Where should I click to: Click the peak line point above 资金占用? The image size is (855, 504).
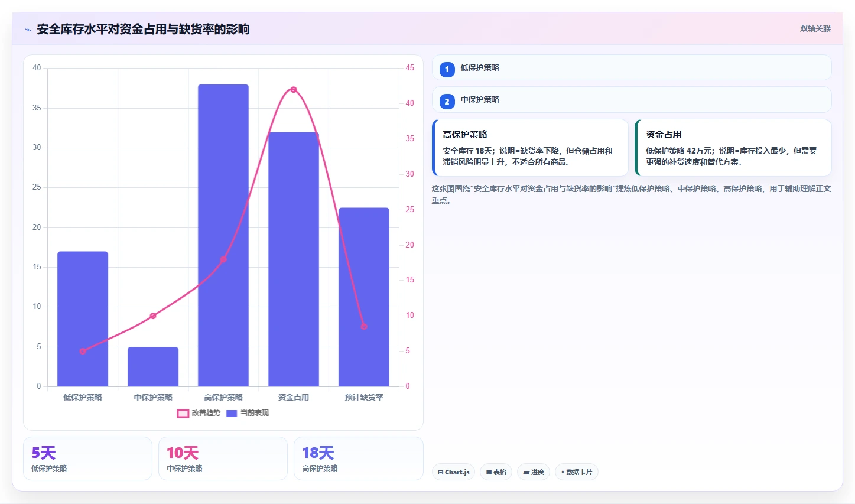click(x=294, y=90)
